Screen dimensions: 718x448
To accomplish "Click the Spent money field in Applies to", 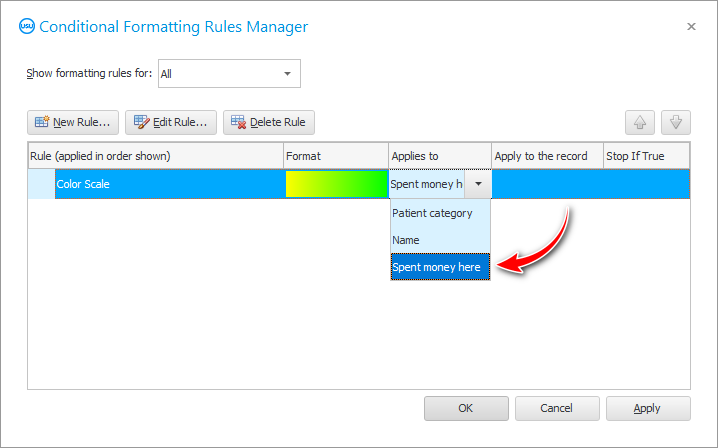I will point(426,184).
